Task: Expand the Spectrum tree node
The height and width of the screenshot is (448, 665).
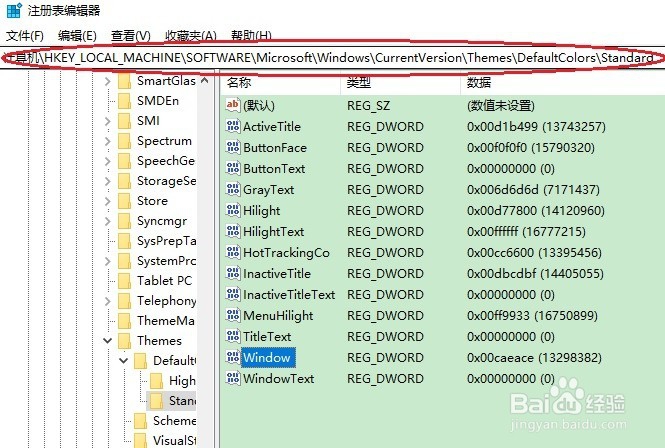Action: [x=108, y=141]
